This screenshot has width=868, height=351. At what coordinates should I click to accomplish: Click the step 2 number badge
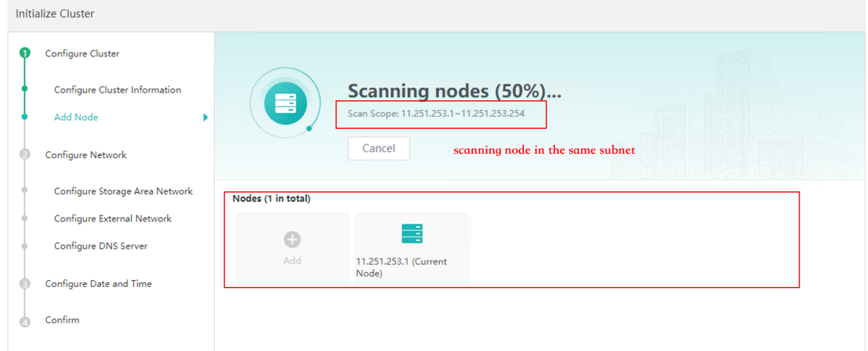[24, 154]
